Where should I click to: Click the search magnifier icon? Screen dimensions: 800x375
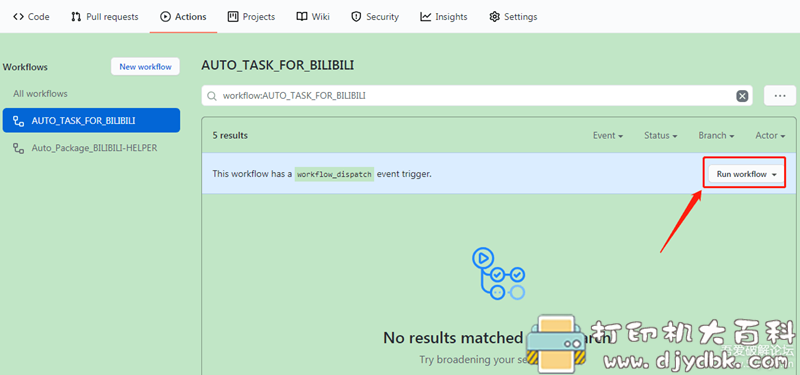point(212,96)
